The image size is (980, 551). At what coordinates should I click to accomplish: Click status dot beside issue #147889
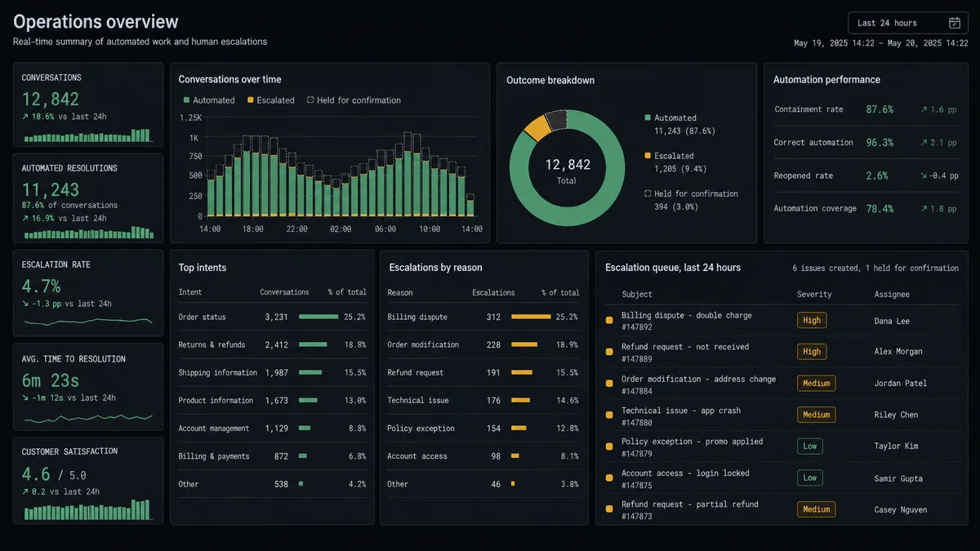(609, 352)
